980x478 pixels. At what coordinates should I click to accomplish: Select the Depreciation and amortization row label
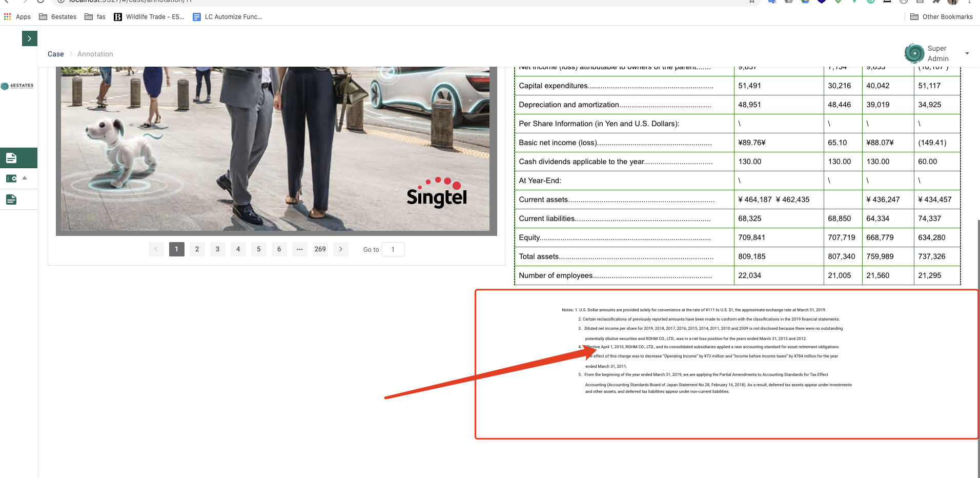tap(615, 105)
